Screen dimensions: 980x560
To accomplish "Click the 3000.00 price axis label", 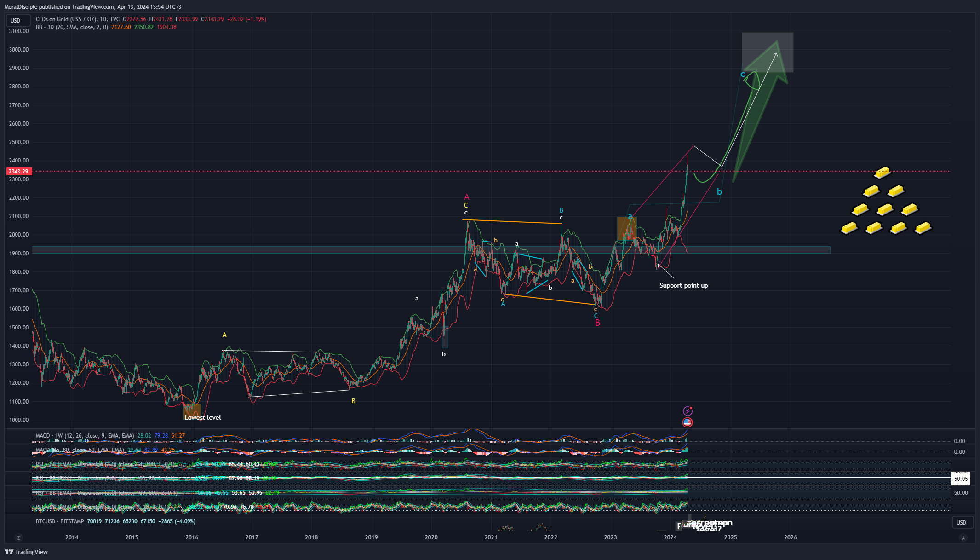I will [x=19, y=50].
